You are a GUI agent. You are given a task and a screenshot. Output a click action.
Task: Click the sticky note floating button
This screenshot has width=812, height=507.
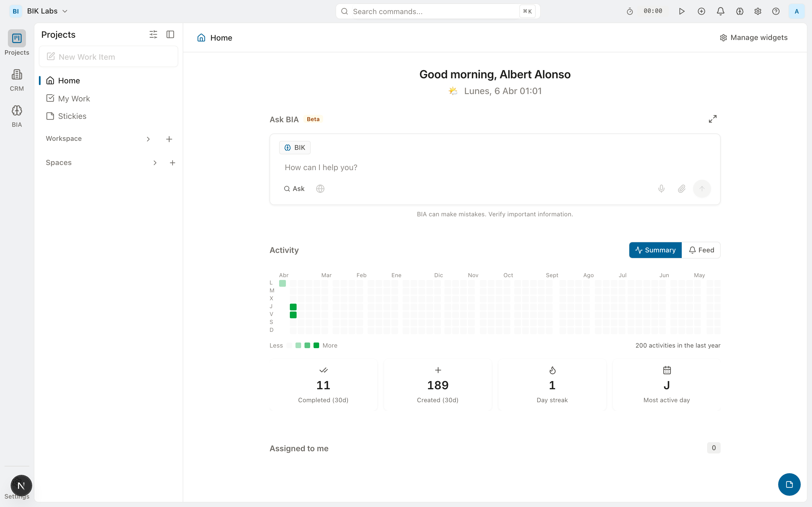click(x=789, y=484)
